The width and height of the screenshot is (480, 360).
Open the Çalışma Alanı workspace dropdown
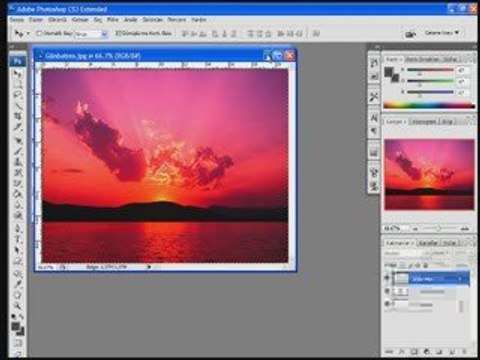[442, 33]
